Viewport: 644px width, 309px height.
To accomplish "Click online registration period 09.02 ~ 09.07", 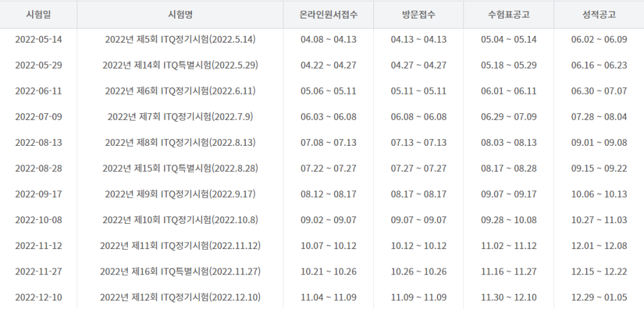I will (329, 220).
